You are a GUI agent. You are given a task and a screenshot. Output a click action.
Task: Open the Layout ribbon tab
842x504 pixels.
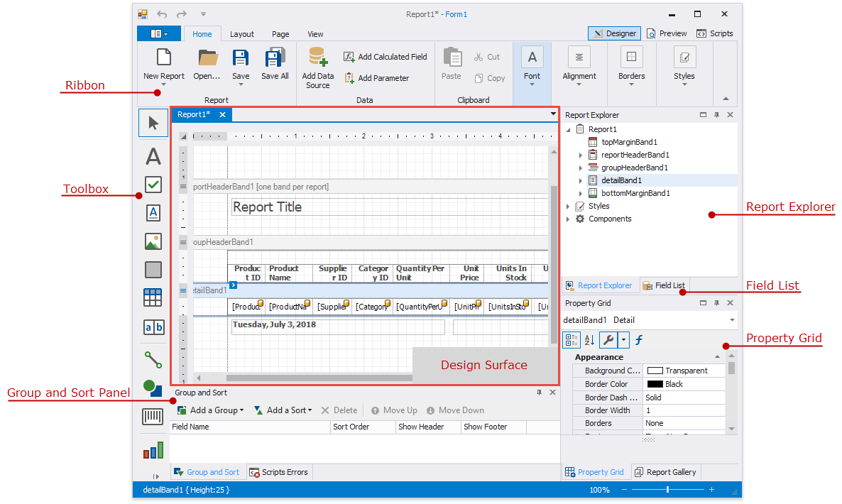pos(242,34)
